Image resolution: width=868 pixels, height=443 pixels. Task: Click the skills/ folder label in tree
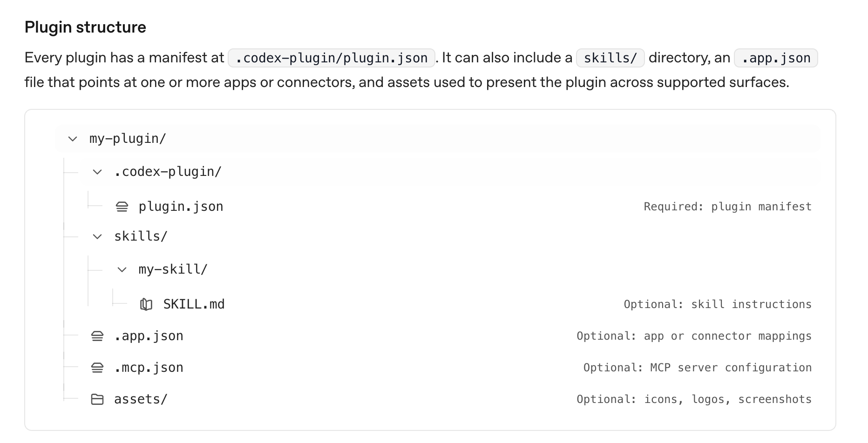point(141,236)
